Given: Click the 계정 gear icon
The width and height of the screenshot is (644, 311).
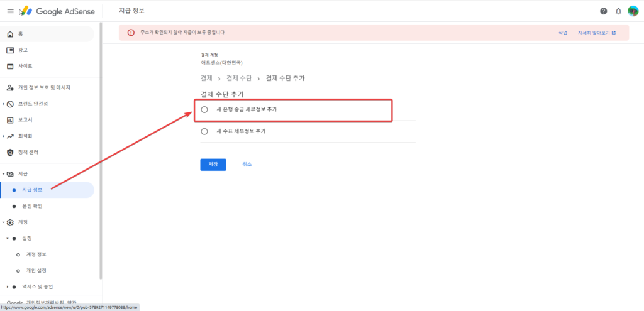Looking at the screenshot, I should pyautogui.click(x=10, y=222).
